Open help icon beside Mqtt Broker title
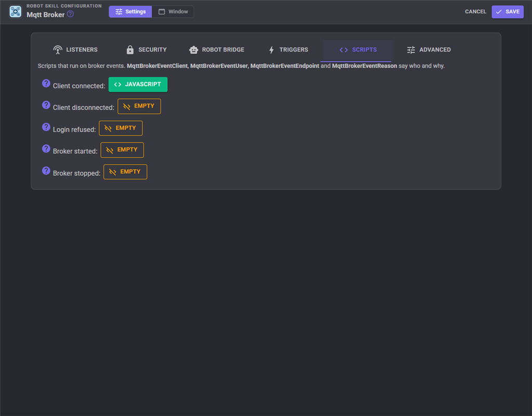 (x=70, y=14)
